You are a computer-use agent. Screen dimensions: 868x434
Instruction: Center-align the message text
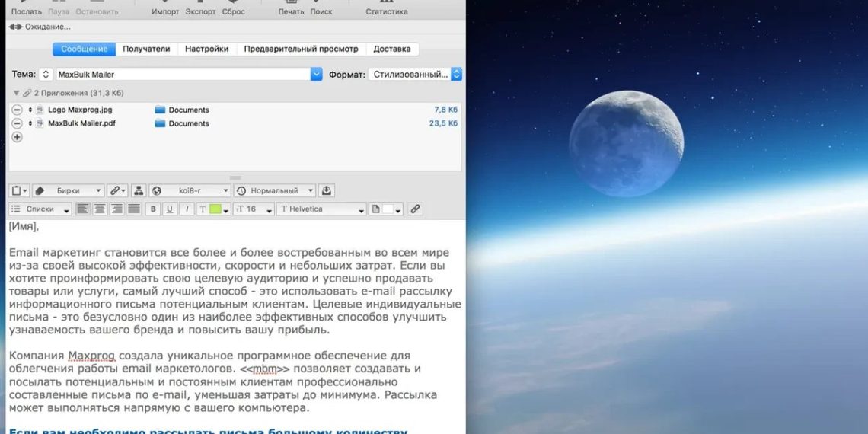(x=100, y=209)
